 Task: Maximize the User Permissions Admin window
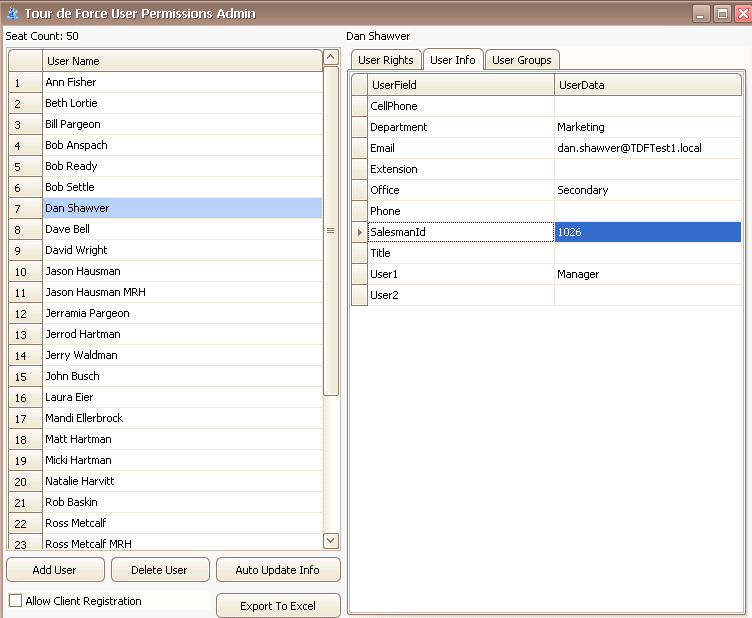pos(722,13)
